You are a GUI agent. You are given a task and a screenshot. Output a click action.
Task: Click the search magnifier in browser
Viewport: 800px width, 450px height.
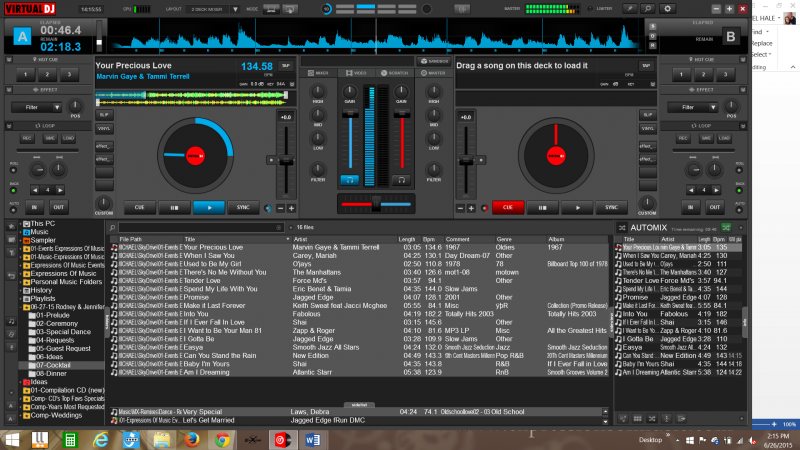pyautogui.click(x=112, y=228)
